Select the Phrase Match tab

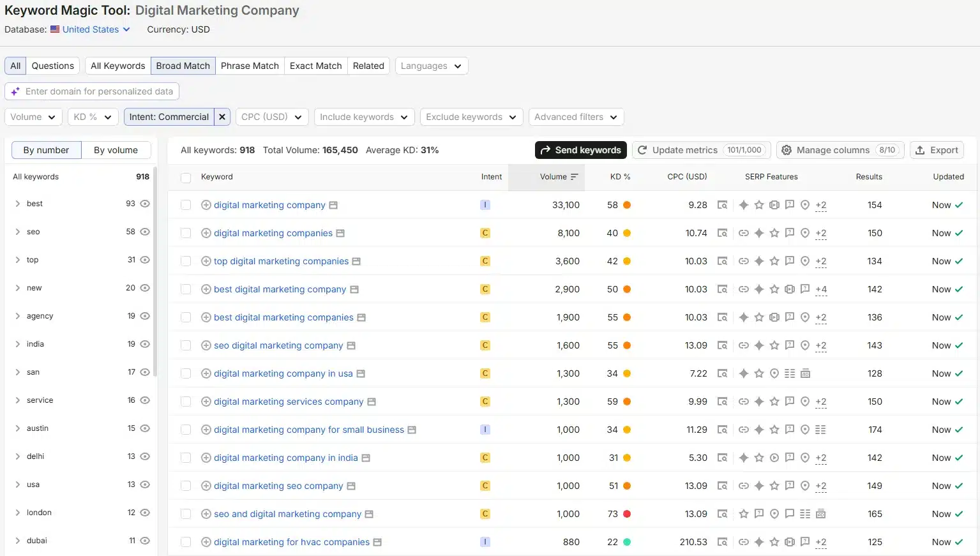click(x=250, y=66)
